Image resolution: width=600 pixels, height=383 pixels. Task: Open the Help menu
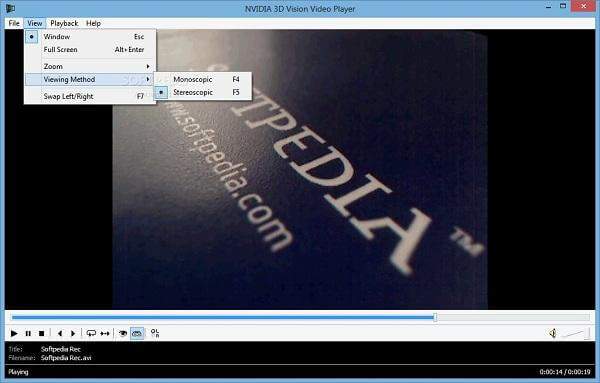click(x=93, y=23)
